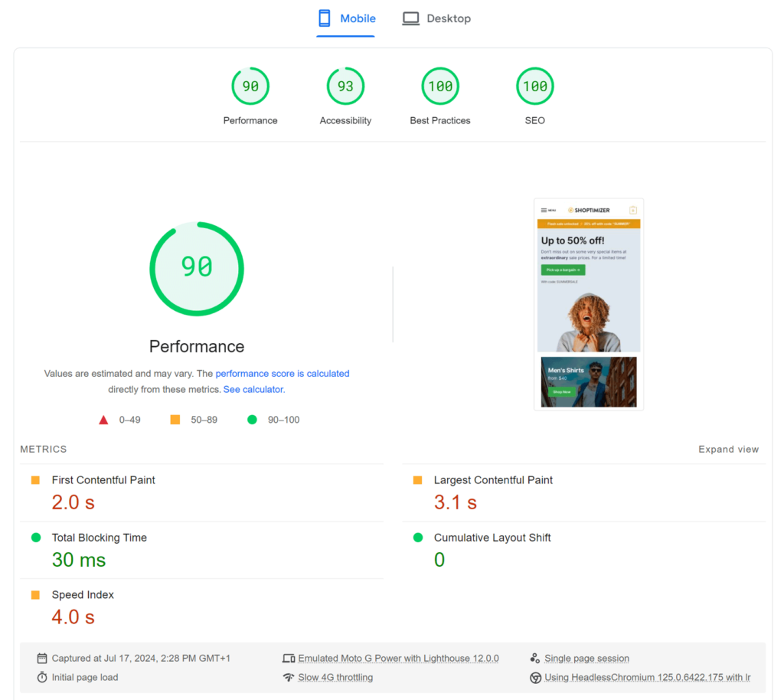This screenshot has width=784, height=700.
Task: Click the Shoptimizer page screenshot thumbnail
Action: (x=588, y=303)
